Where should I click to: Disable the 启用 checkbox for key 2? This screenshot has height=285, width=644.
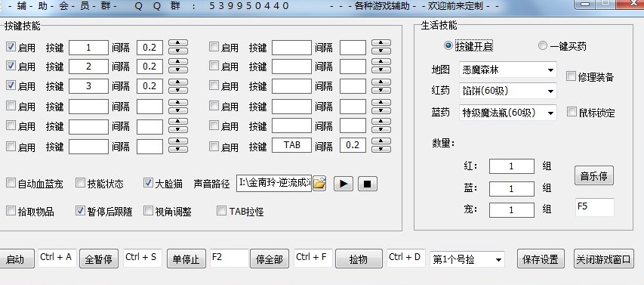click(11, 65)
